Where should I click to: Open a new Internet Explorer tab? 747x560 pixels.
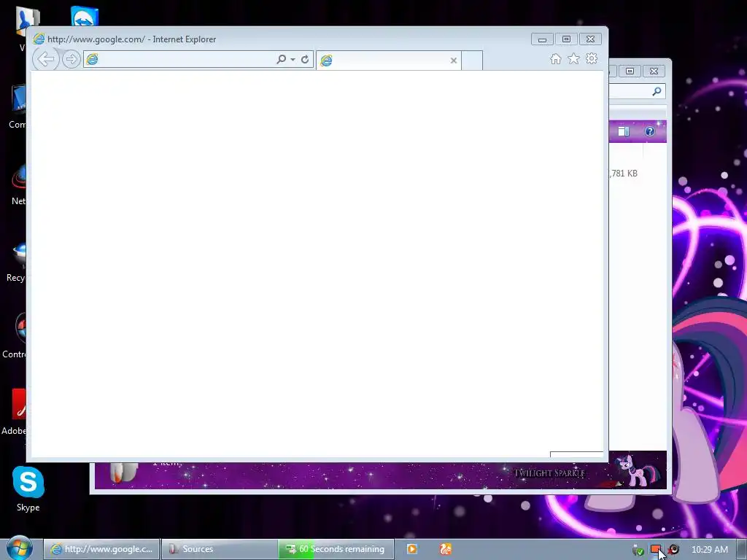click(x=472, y=61)
